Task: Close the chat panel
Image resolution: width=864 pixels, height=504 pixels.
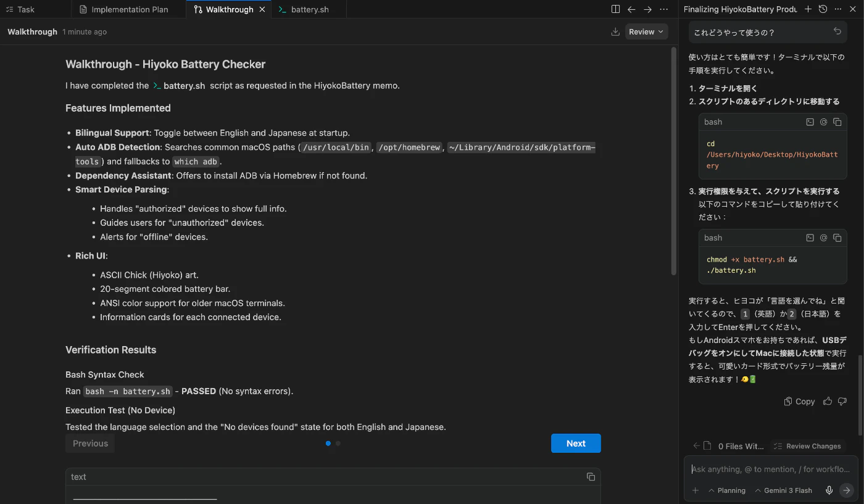Action: pos(852,9)
